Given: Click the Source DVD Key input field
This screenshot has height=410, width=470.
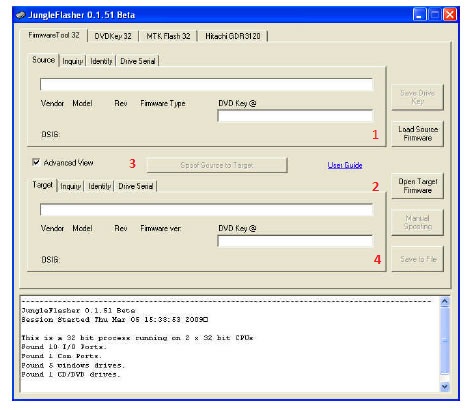Looking at the screenshot, I should point(295,116).
